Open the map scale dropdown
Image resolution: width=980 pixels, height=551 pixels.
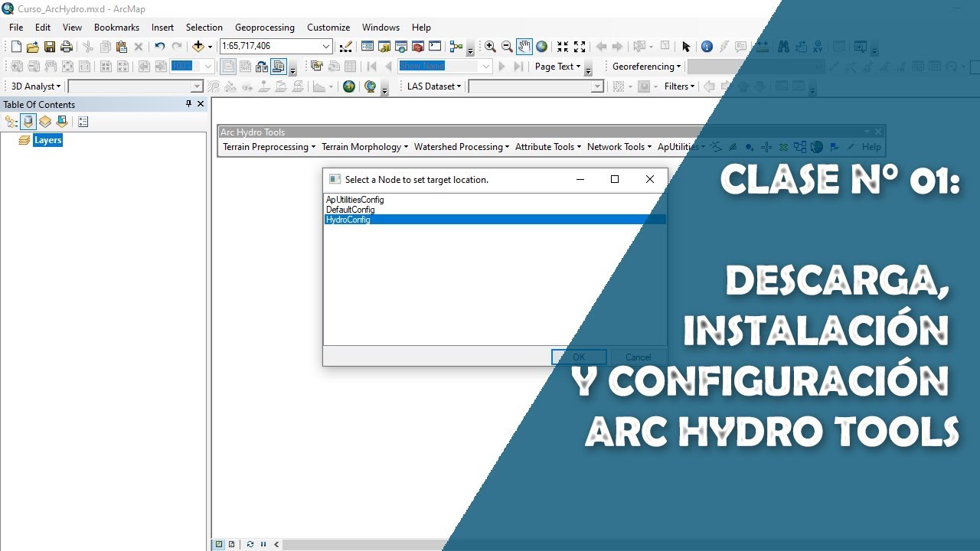tap(327, 47)
